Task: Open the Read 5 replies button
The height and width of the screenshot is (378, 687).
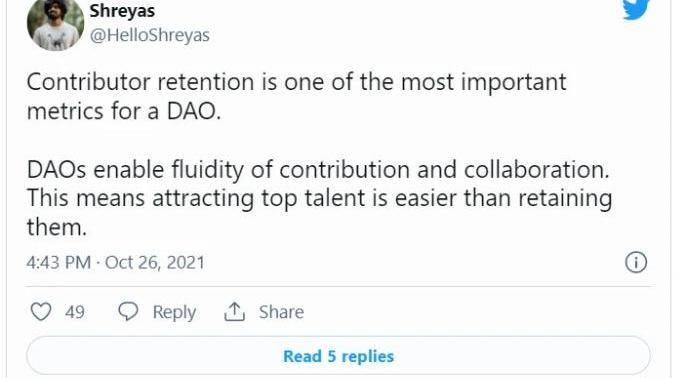Action: [x=338, y=356]
